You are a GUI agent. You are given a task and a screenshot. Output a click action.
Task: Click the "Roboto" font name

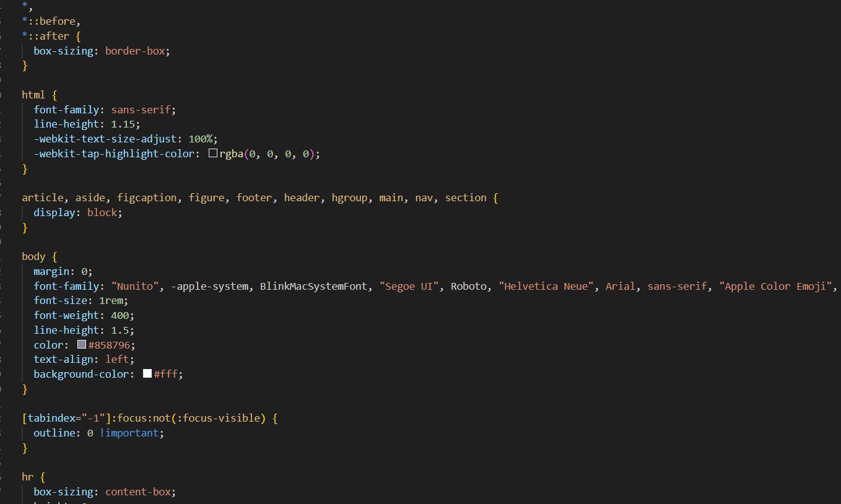(x=469, y=286)
